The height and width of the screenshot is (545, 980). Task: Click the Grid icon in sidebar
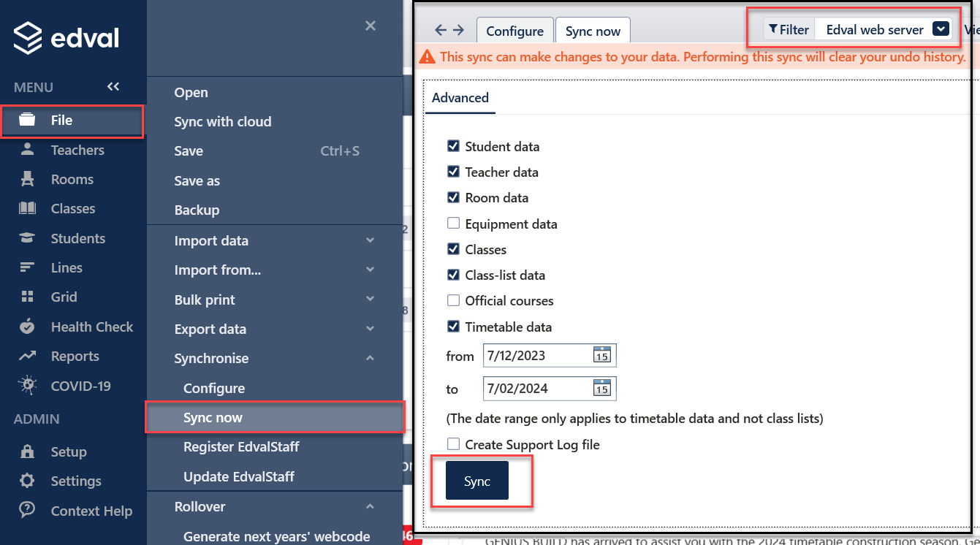[27, 297]
